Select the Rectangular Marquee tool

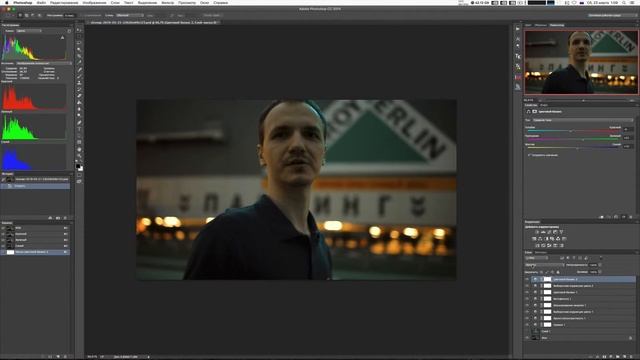coord(79,36)
